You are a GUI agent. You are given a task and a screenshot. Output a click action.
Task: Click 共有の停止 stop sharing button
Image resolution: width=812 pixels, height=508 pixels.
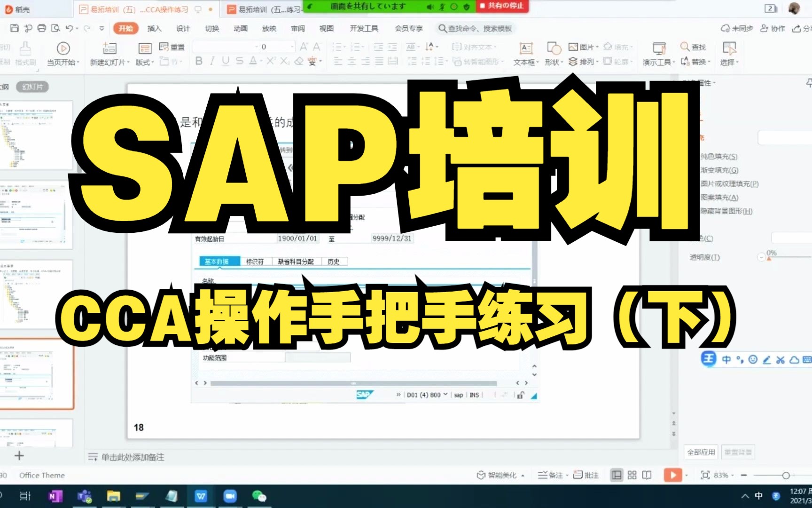(502, 6)
